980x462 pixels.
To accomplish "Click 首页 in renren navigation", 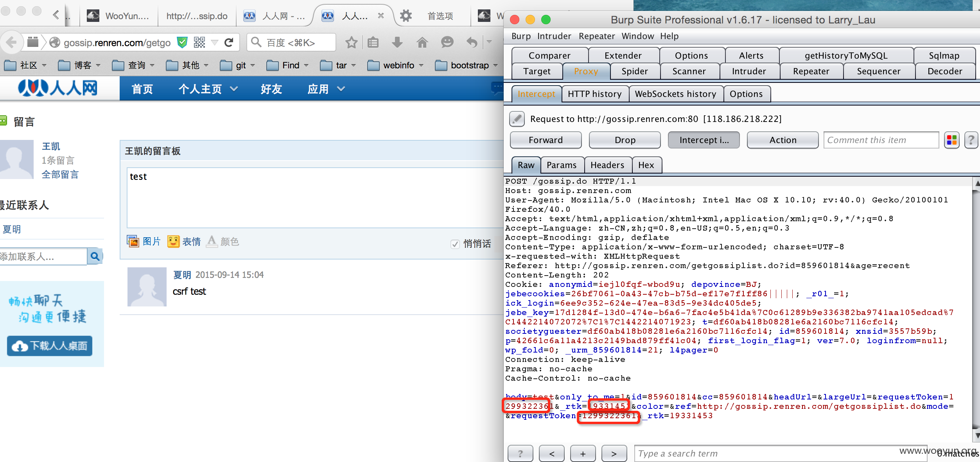I will [142, 89].
